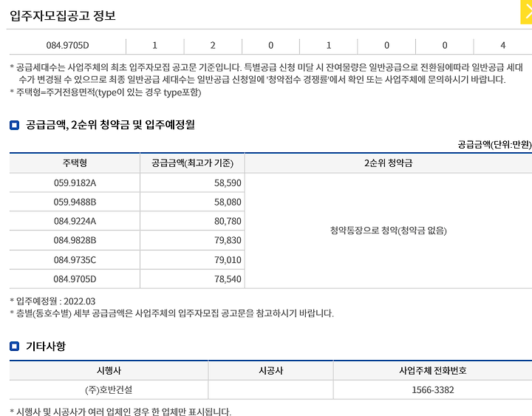Click the 시행사 column header

(109, 370)
